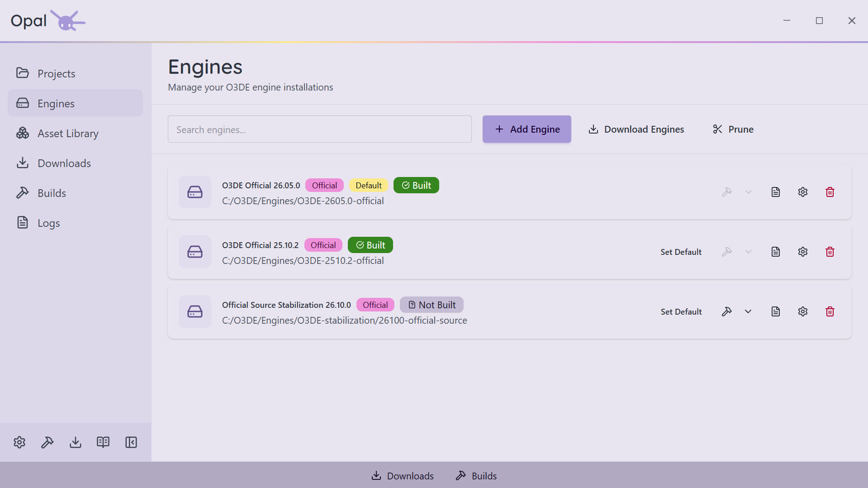Click drive thumbnail of O3DE Official 26.05.0
The height and width of the screenshot is (488, 868).
coord(195,192)
